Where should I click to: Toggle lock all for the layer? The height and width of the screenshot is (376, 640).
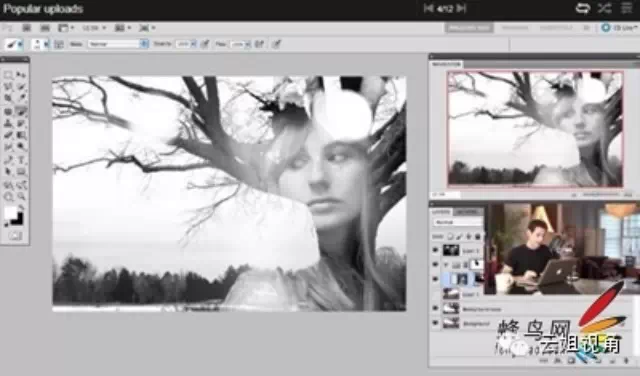point(477,236)
